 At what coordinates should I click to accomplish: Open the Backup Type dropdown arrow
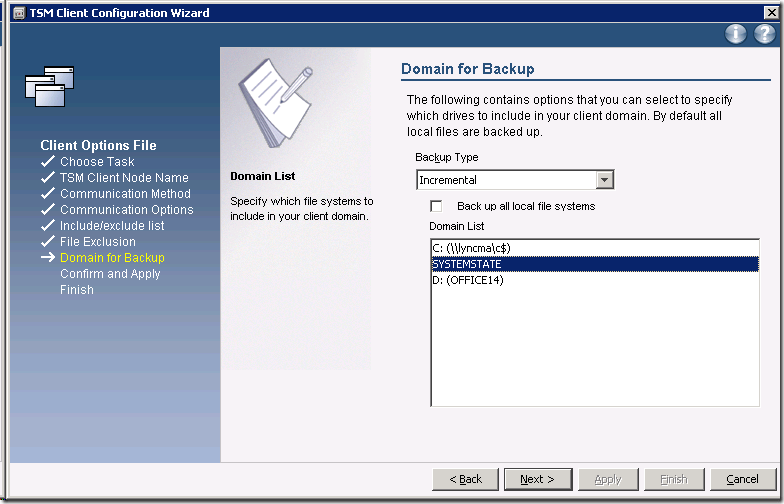[604, 180]
